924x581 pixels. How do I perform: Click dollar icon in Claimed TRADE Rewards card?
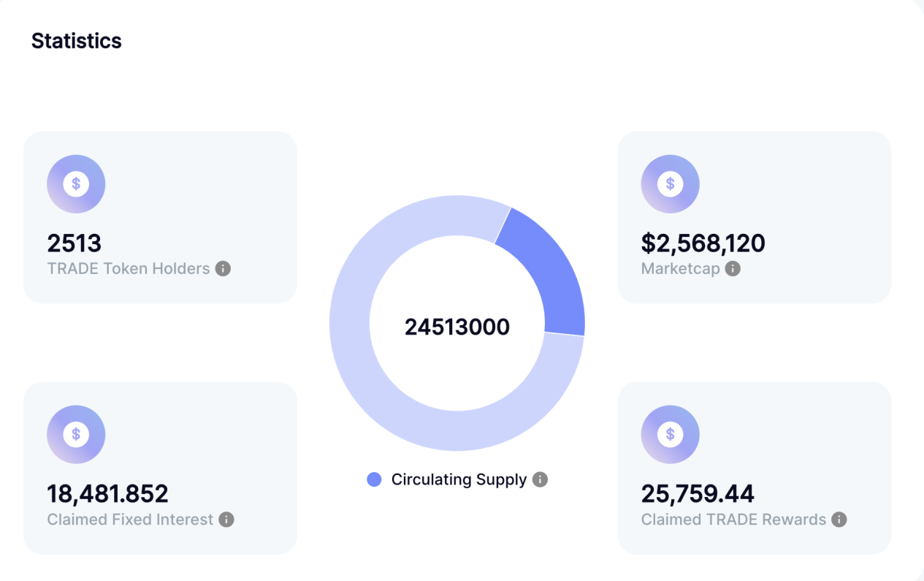pos(670,435)
